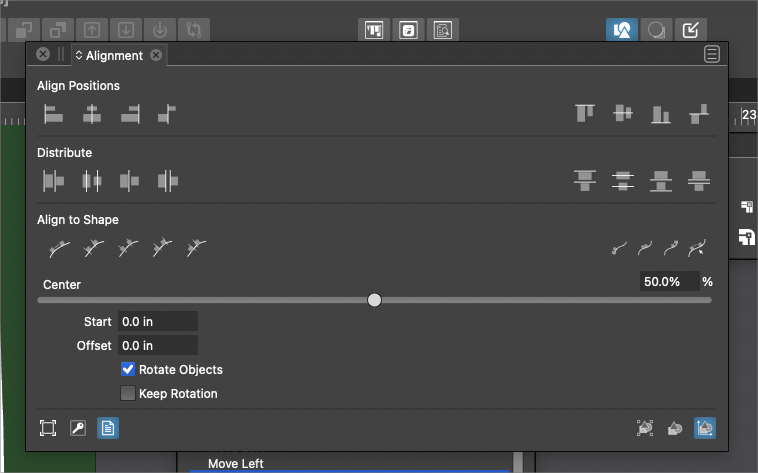Align bottom edges in Align Positions
This screenshot has width=758, height=473.
(x=661, y=114)
